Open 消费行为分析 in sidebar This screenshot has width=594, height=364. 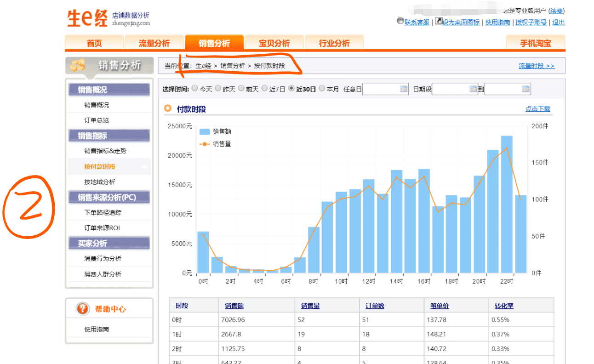coord(103,258)
